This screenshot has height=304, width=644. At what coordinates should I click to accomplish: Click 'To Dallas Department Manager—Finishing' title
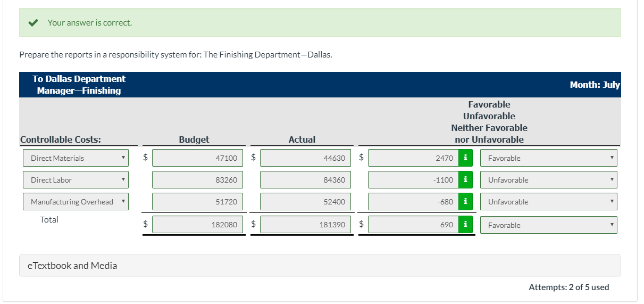coord(79,85)
